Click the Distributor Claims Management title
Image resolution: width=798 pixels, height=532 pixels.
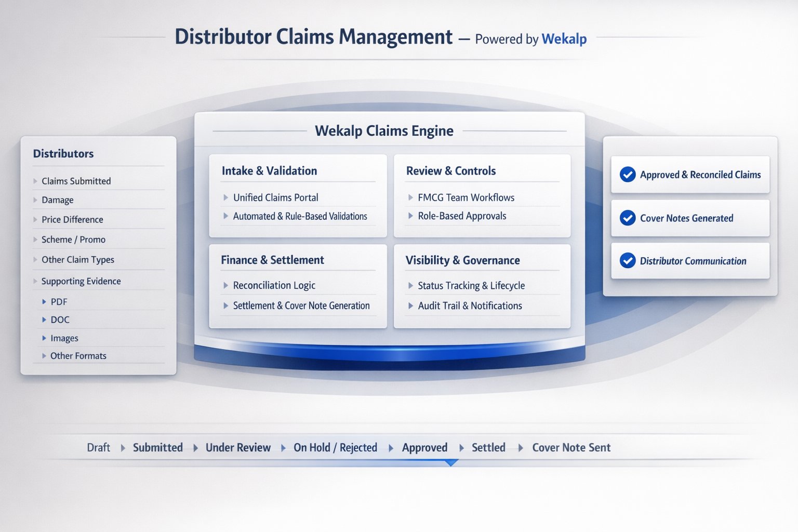(313, 37)
